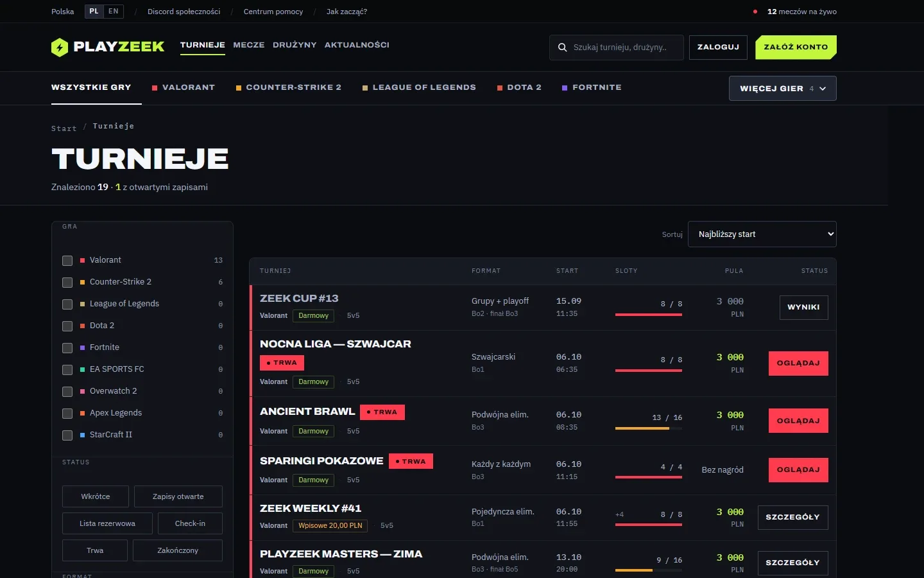
Task: Open the Turnieje main nav tab
Action: tap(203, 45)
